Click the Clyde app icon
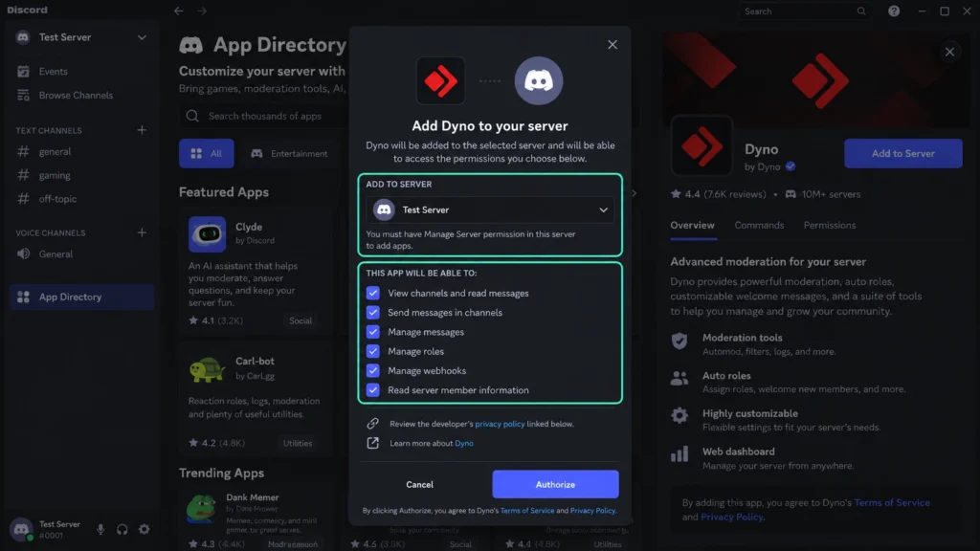 click(x=207, y=233)
